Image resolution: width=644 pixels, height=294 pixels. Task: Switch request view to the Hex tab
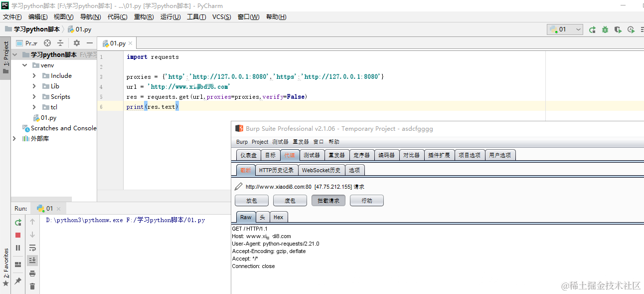pyautogui.click(x=279, y=217)
